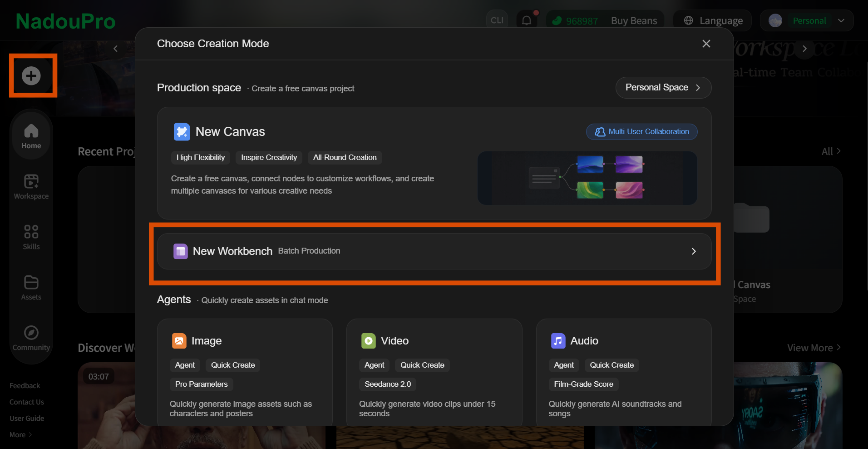Click the New Workbench title text
868x449 pixels.
(x=233, y=251)
